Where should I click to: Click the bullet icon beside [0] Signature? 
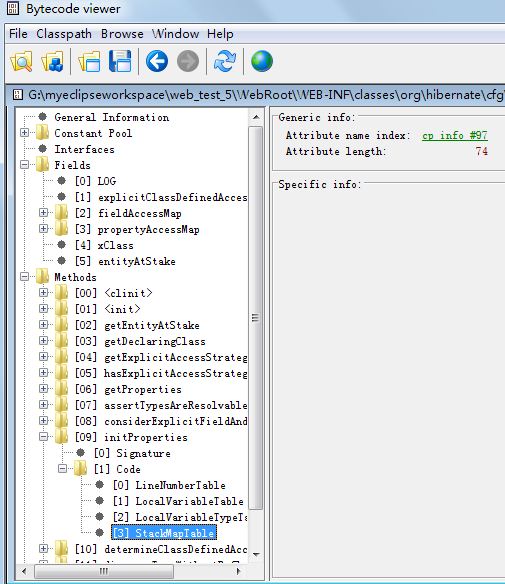click(80, 453)
